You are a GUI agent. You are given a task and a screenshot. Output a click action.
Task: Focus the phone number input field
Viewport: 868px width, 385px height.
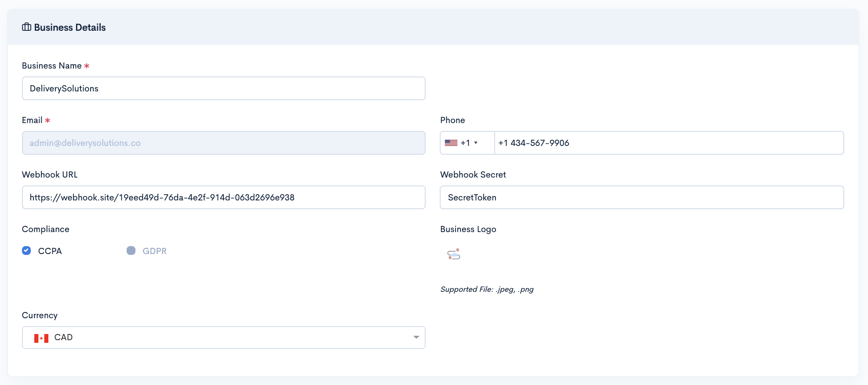669,143
